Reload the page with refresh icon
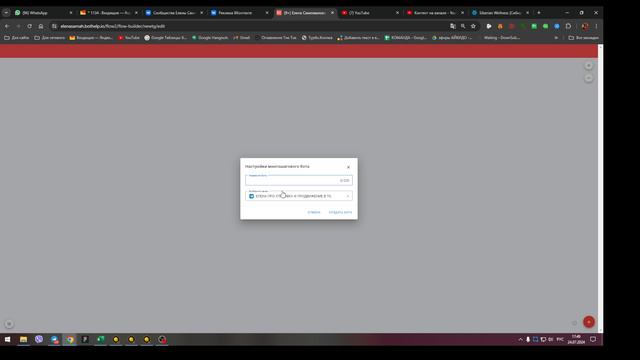Viewport: 640px width, 360px height. tap(29, 26)
